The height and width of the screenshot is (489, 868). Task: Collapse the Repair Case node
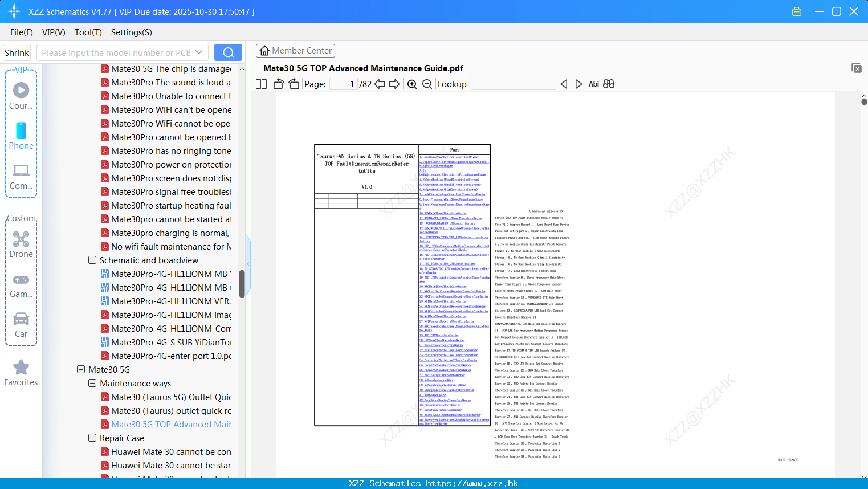92,438
